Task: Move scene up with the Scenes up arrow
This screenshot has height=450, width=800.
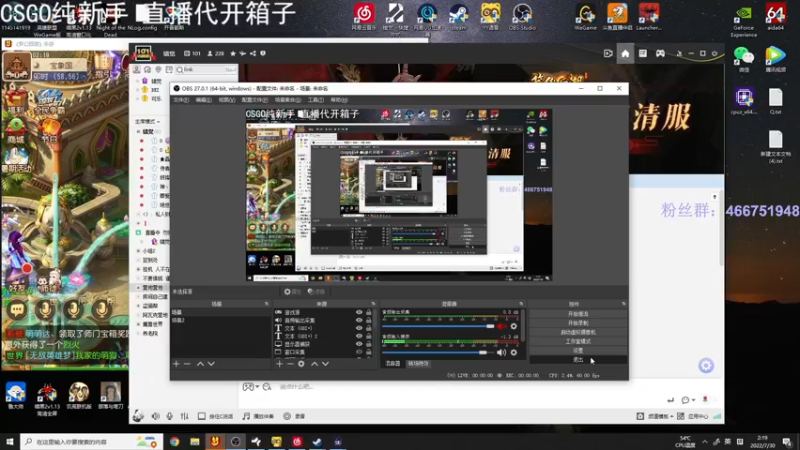Action: pos(201,364)
